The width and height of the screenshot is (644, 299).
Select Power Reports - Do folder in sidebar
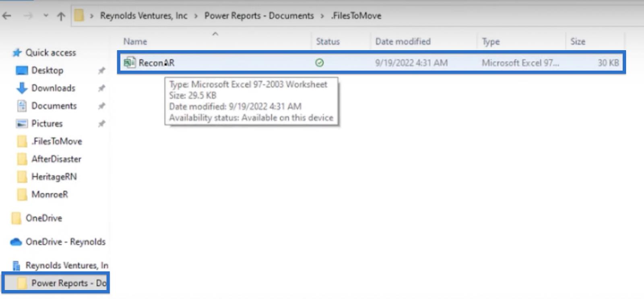[69, 283]
